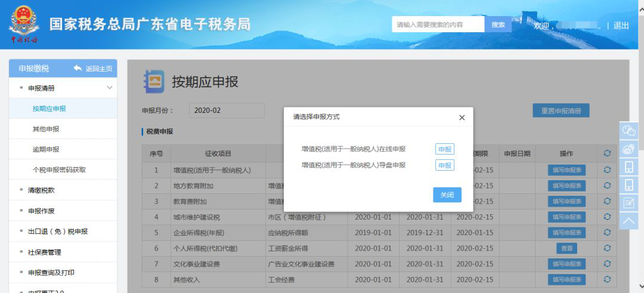Click 填写申报表 for 其他收入

(567, 279)
